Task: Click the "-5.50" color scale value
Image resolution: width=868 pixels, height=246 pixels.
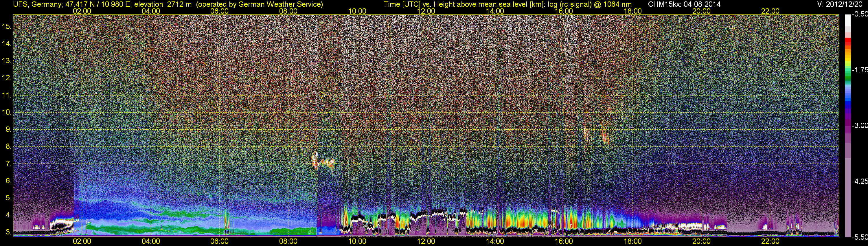Action: coord(860,237)
